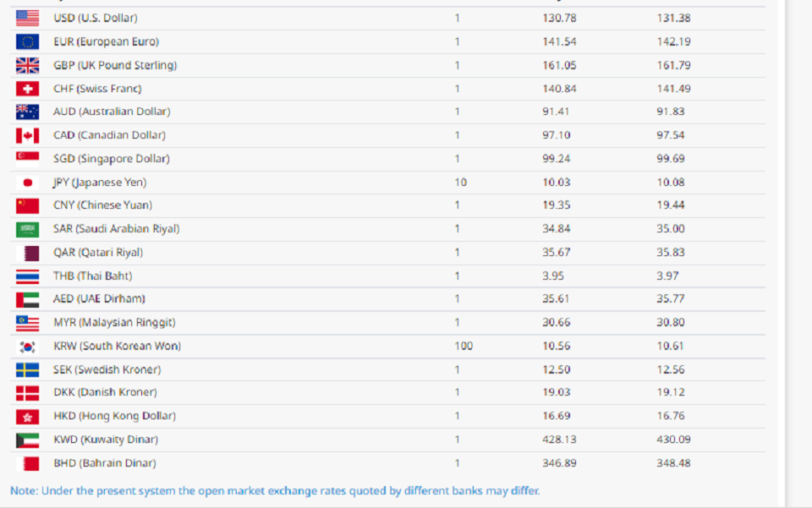
Task: Click the Swiss flag icon
Action: (27, 89)
